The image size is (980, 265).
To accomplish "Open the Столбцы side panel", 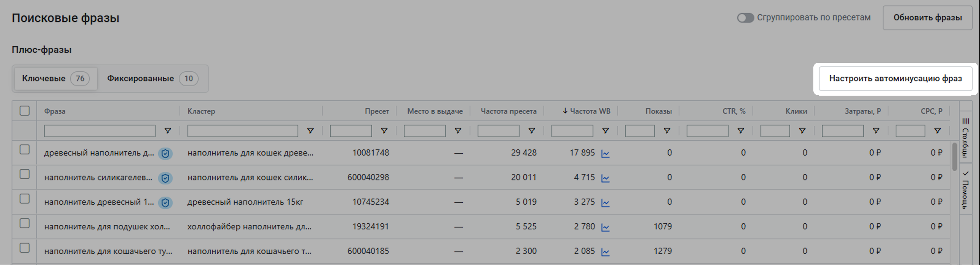I will coord(966,138).
